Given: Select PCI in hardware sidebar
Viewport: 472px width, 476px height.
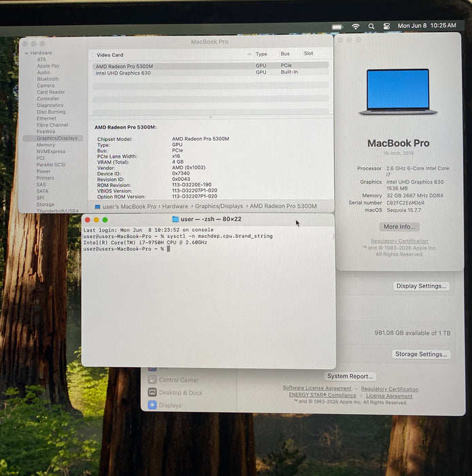Looking at the screenshot, I should coord(40,158).
